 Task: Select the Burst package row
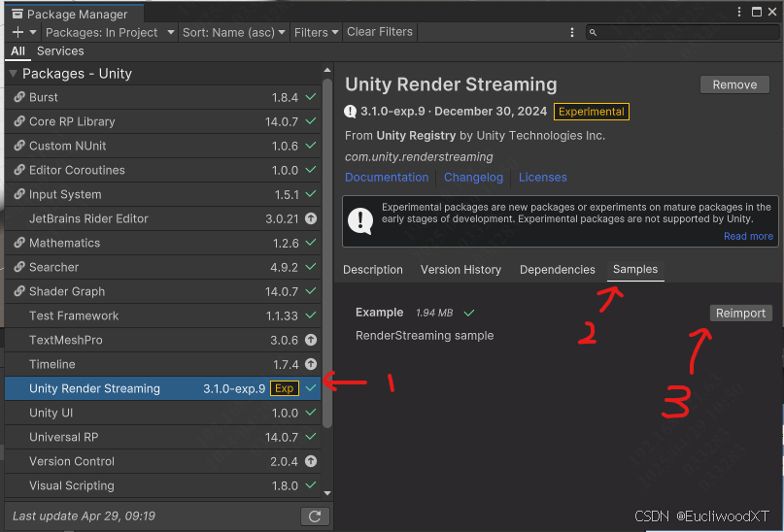point(162,97)
